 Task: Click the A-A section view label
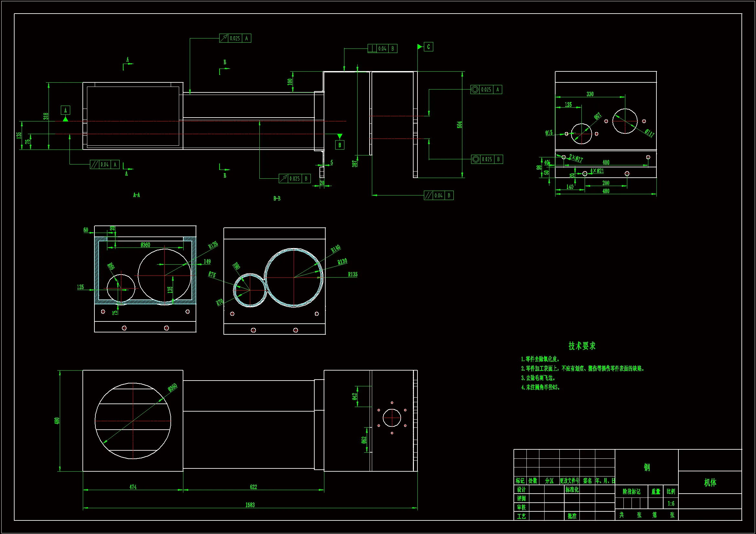136,195
